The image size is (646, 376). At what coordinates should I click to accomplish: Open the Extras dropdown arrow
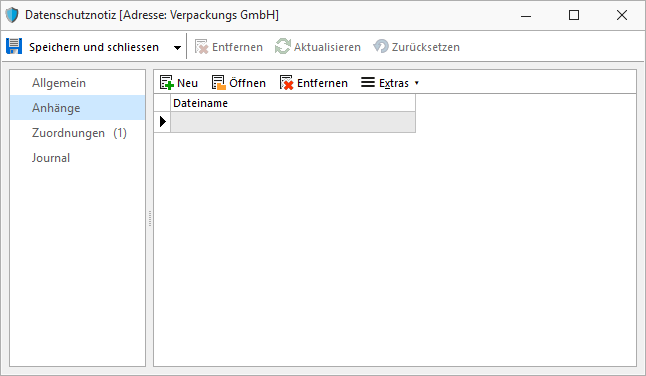tap(417, 83)
